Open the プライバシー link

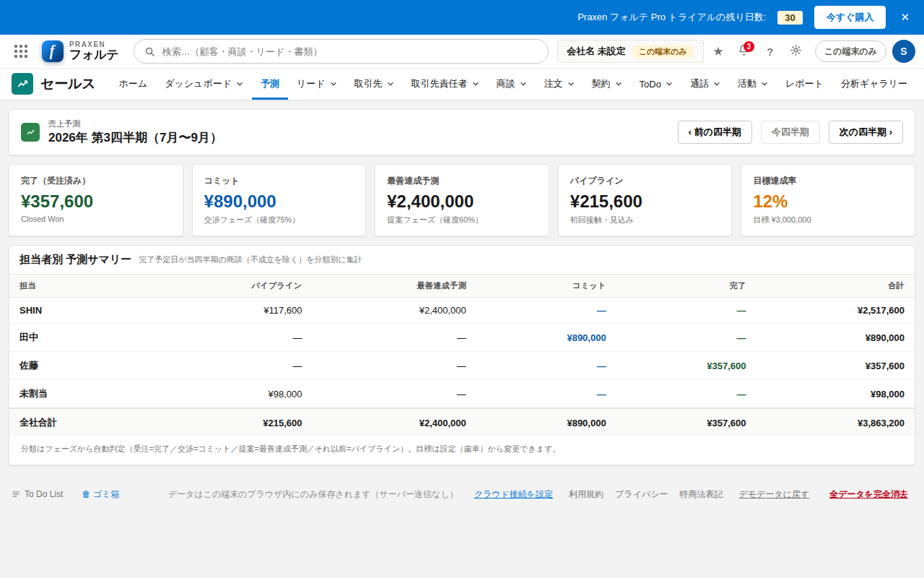(x=641, y=494)
